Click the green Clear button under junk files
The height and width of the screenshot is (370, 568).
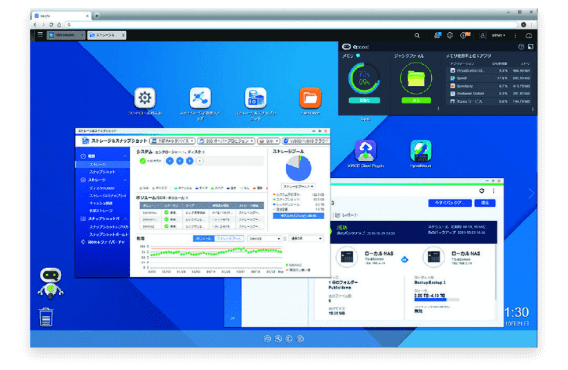(x=416, y=100)
